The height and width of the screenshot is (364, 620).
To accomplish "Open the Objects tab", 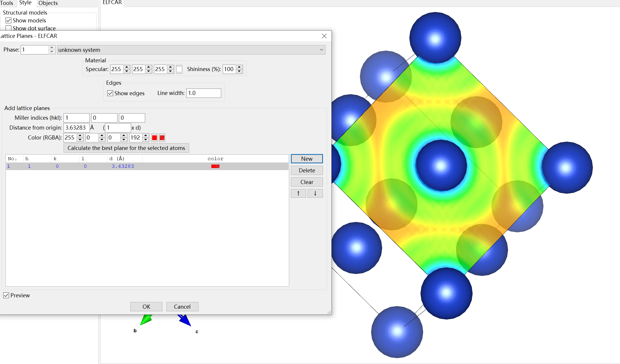I will (x=48, y=3).
